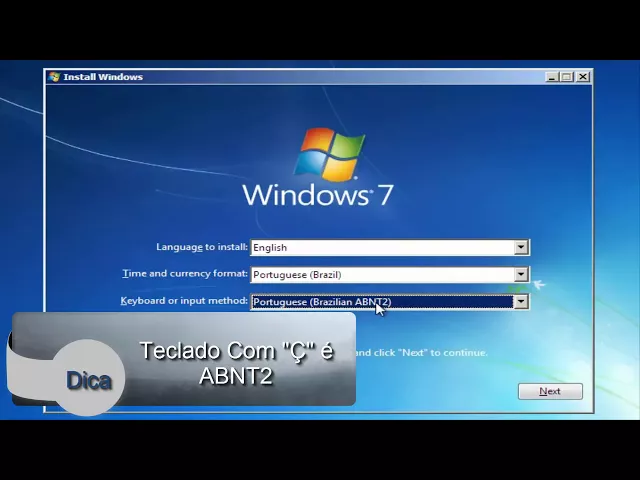Screen dimensions: 640x480
Task: Open Keyboard or input method dropdown arrow
Action: 521,302
